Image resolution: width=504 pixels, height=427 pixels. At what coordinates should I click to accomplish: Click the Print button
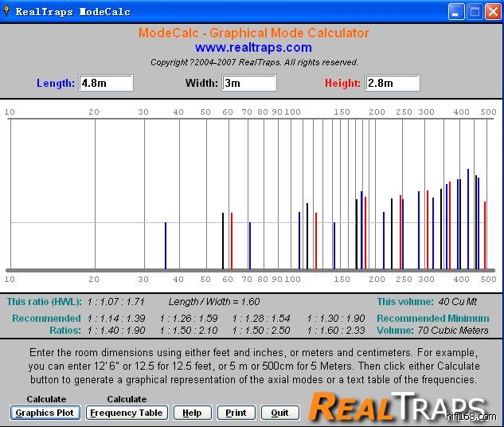click(236, 413)
